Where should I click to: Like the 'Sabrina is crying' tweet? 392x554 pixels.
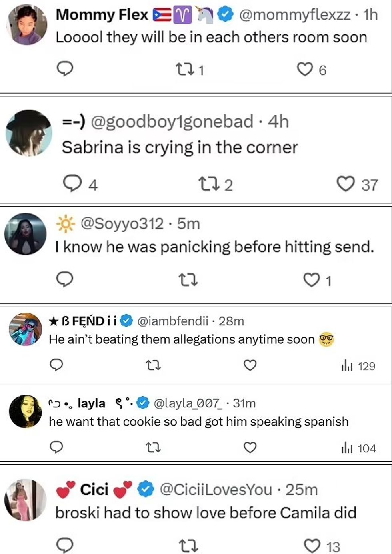(346, 184)
